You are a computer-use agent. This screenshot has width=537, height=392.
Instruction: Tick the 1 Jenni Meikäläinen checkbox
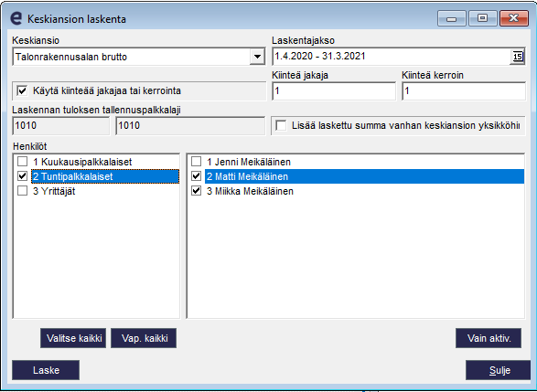click(197, 162)
